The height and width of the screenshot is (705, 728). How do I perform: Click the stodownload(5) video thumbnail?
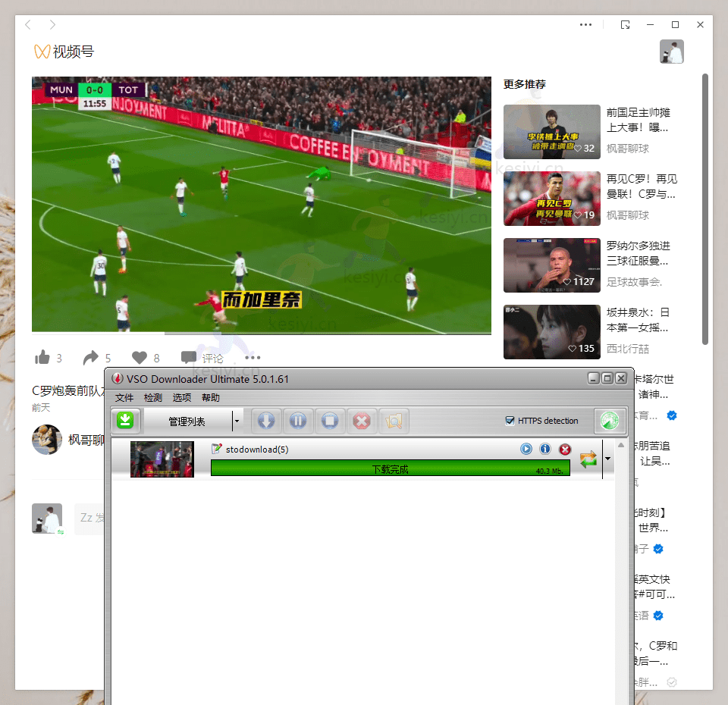(162, 459)
